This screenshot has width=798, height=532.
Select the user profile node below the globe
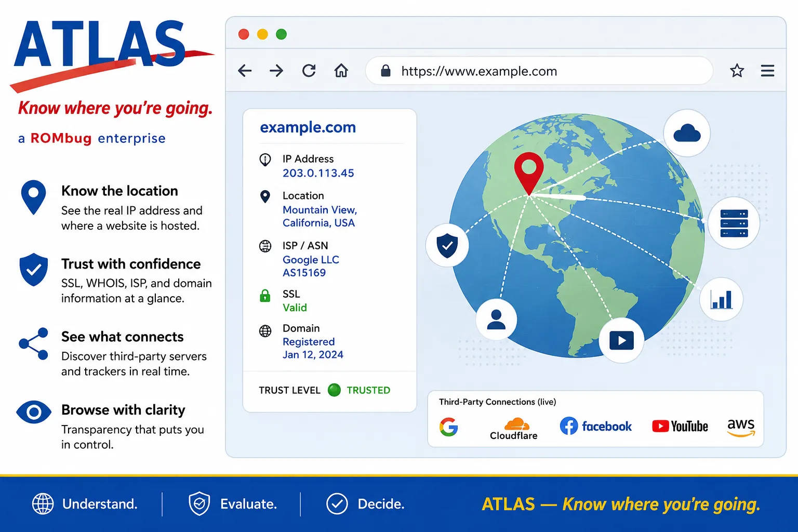[x=496, y=320]
